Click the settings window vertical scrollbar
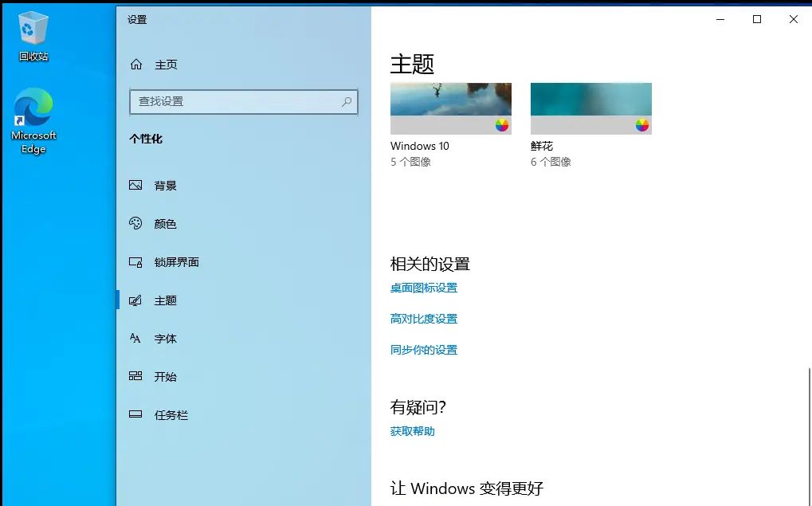The image size is (812, 506). pos(809,437)
